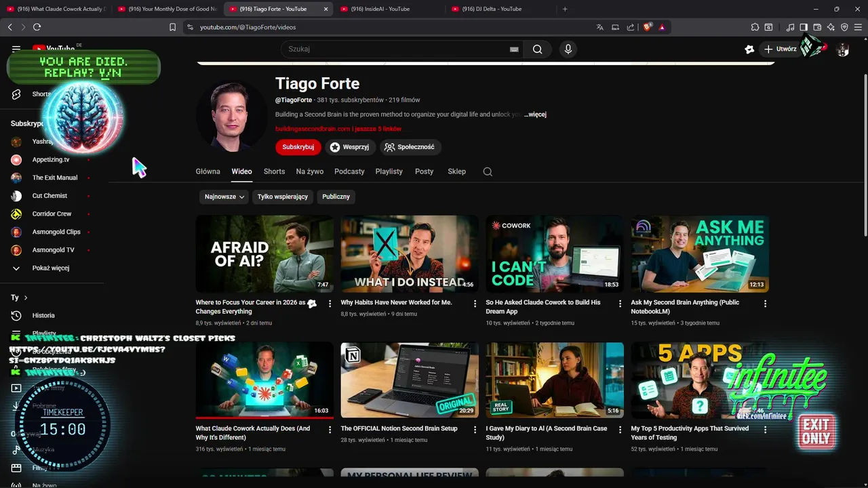868x488 pixels.
Task: Open options for I Gave My Diary video
Action: click(x=620, y=430)
